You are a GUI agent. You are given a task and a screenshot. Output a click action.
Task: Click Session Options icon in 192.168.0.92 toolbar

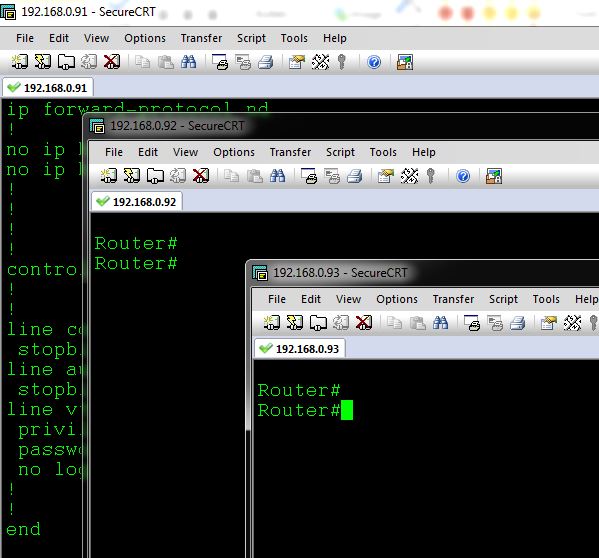(x=386, y=176)
